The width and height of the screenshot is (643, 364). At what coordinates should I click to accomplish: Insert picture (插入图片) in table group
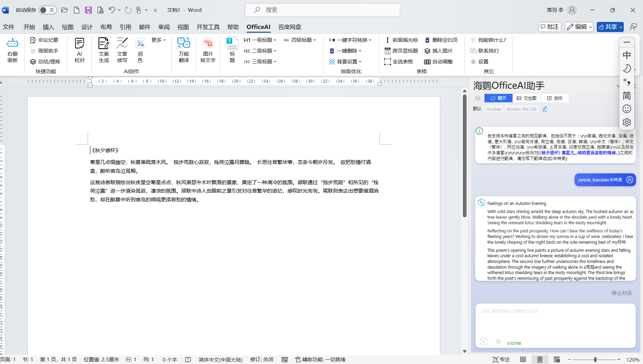point(439,51)
